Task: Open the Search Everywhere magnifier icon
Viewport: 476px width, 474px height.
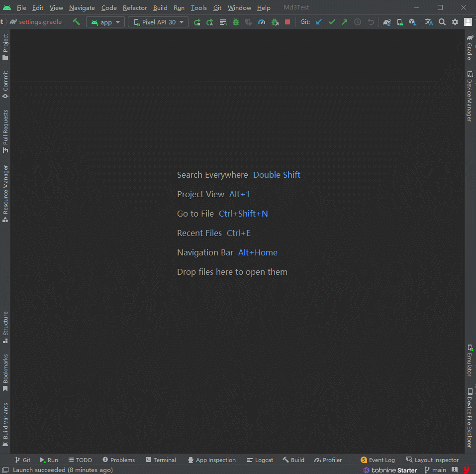Action: click(x=442, y=22)
